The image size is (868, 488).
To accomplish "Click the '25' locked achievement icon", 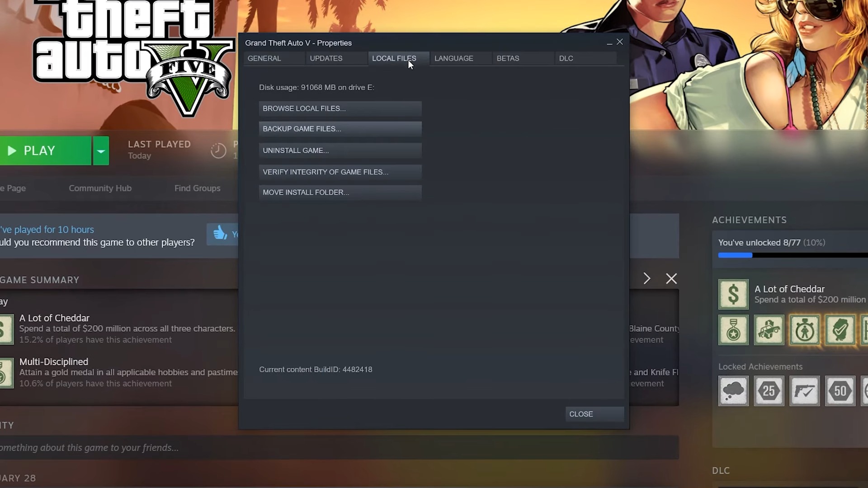I will click(769, 390).
